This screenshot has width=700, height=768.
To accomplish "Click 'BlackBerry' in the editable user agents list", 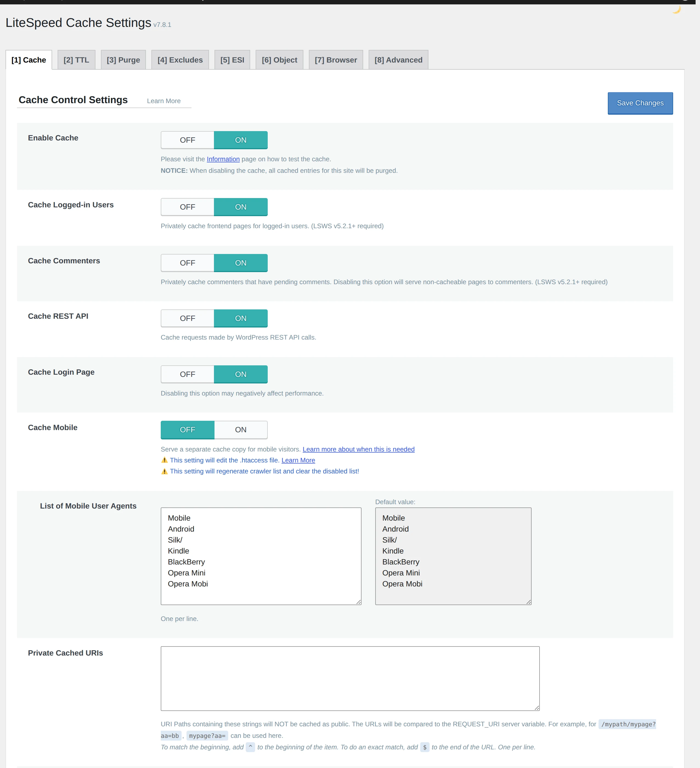I will click(x=186, y=562).
